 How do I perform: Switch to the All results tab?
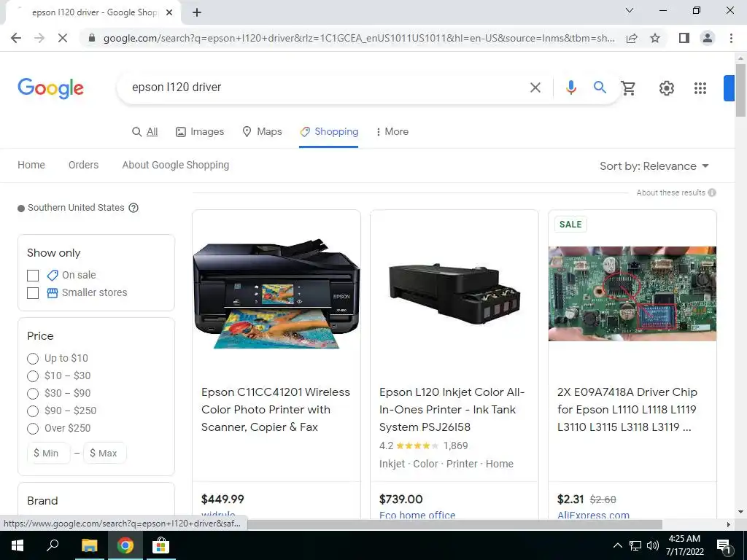(145, 131)
